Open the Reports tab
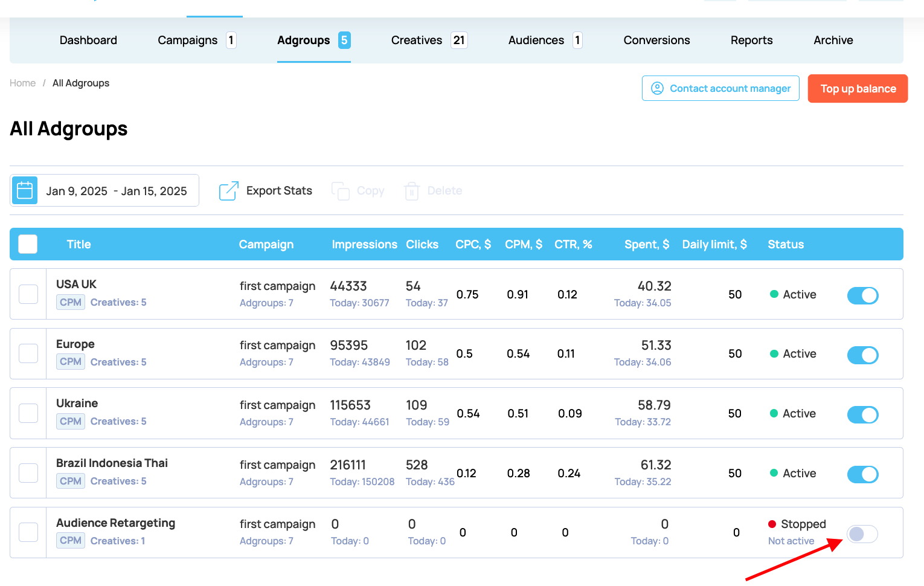This screenshot has width=924, height=586. (751, 40)
